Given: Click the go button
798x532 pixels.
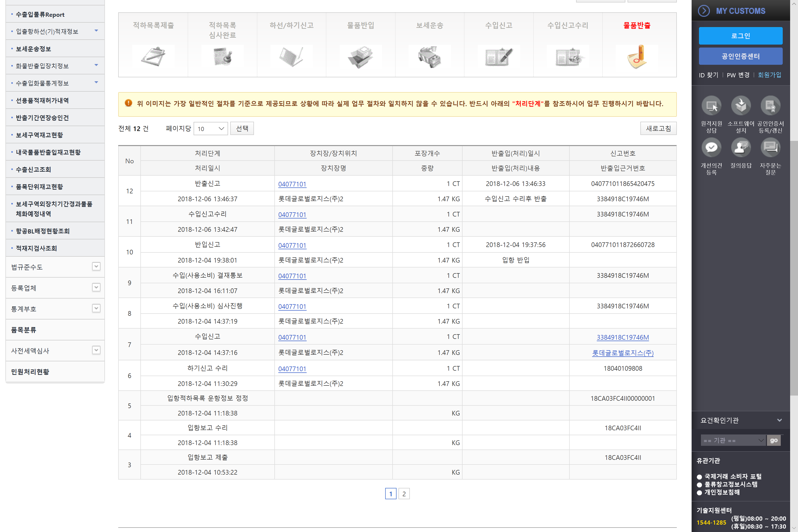Looking at the screenshot, I should [774, 440].
